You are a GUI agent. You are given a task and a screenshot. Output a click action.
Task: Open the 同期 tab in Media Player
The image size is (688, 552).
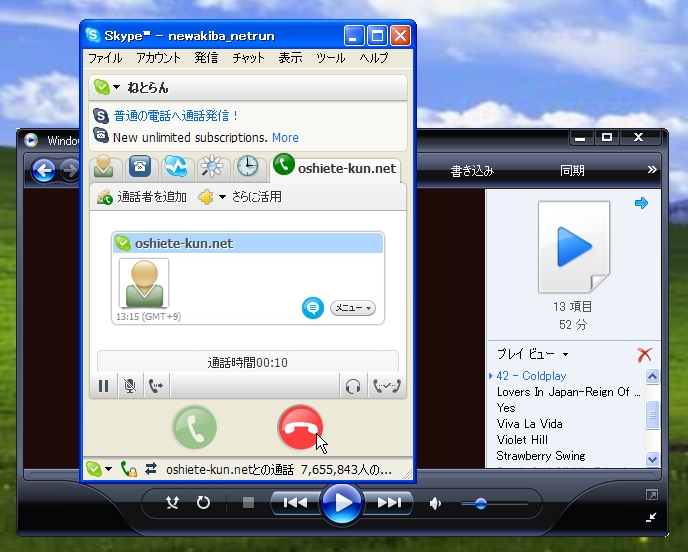click(x=572, y=171)
